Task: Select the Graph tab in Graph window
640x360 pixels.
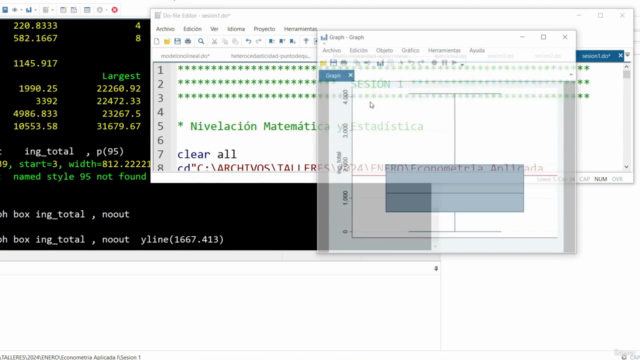Action: (x=333, y=76)
